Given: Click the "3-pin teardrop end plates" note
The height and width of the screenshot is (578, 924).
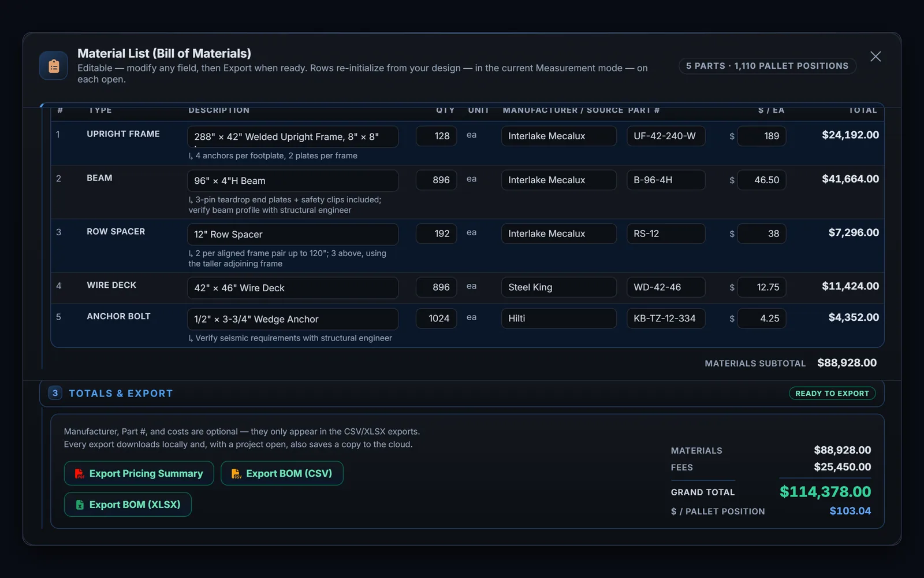Looking at the screenshot, I should tap(285, 205).
